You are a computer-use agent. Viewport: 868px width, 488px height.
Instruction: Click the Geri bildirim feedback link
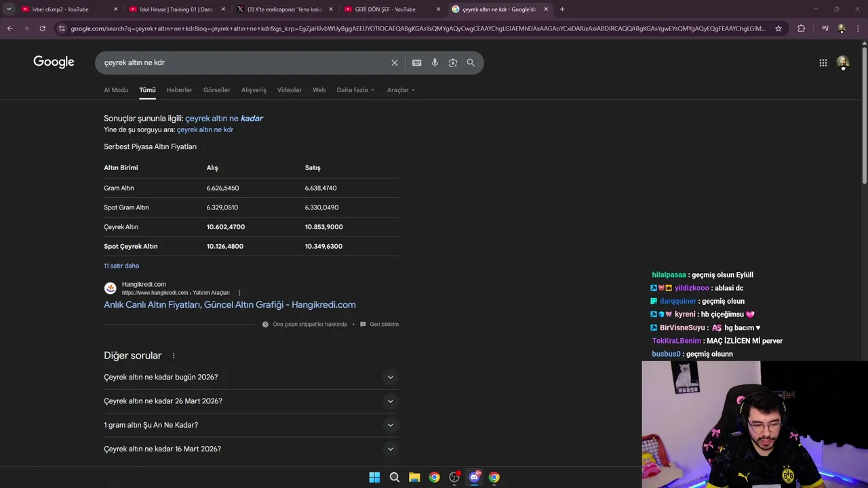pos(384,325)
